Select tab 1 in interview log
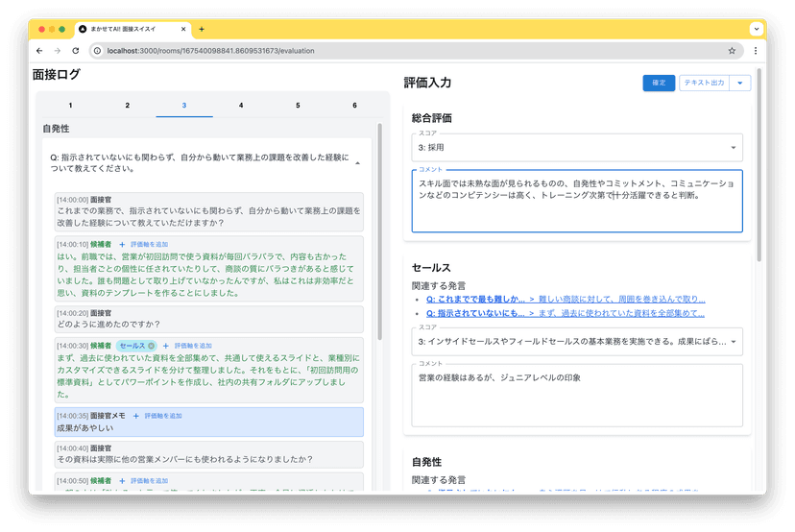795x532 pixels. coord(70,105)
